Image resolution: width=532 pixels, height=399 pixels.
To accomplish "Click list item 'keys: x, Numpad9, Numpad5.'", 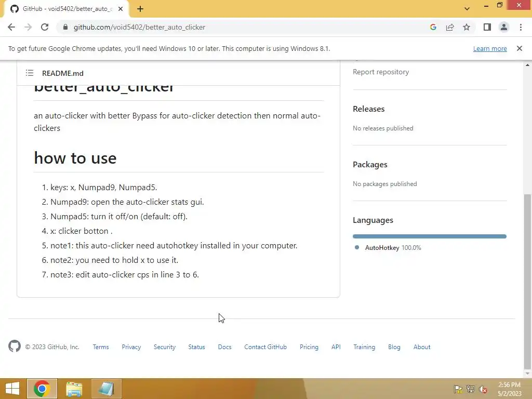I will pyautogui.click(x=104, y=187).
